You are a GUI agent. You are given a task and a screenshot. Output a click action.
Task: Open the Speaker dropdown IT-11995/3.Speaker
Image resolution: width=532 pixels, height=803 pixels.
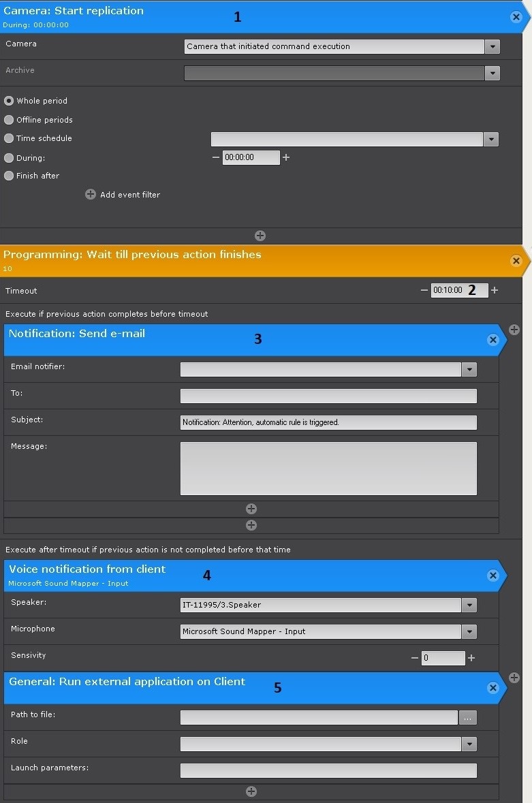469,605
